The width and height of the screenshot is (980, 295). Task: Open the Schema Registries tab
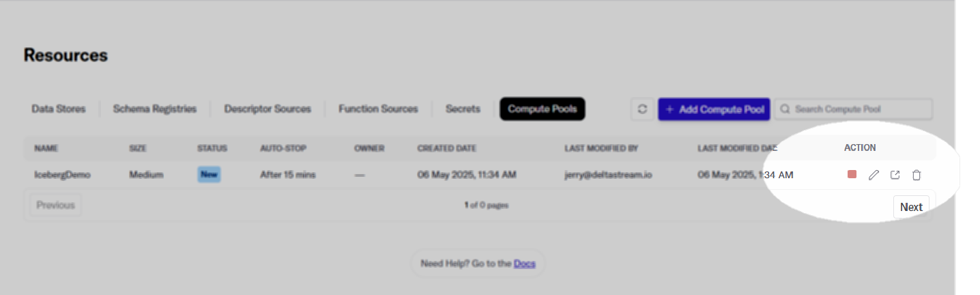point(155,109)
